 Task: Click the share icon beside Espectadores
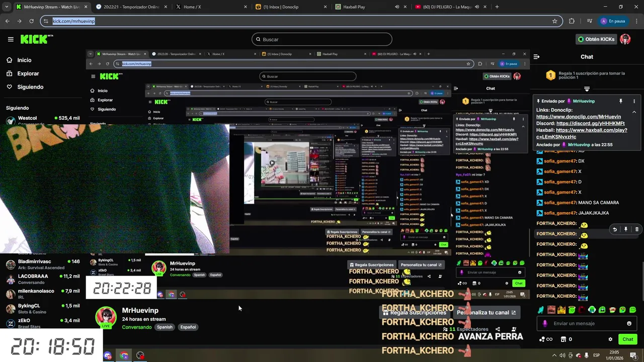point(498,329)
